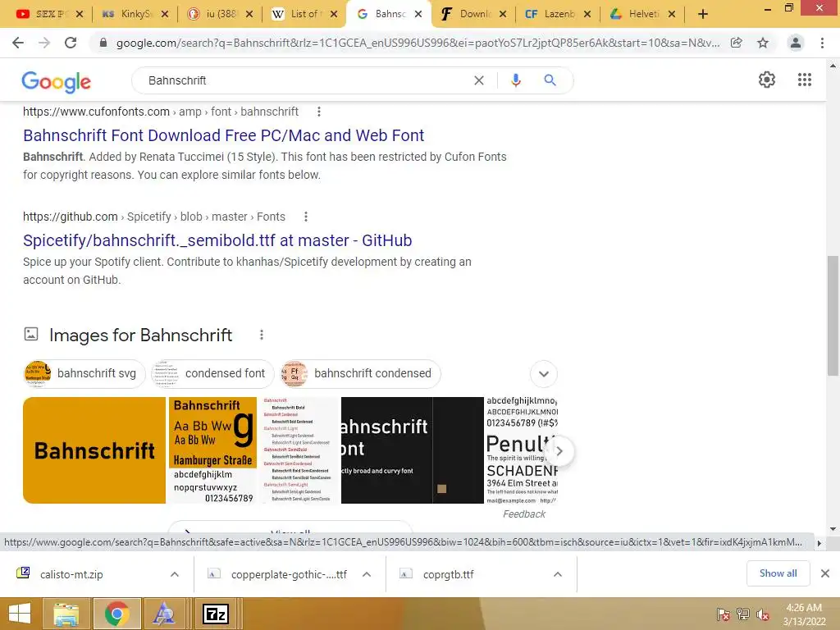Select bahnschrift svg filter chip
840x630 pixels.
(x=84, y=374)
